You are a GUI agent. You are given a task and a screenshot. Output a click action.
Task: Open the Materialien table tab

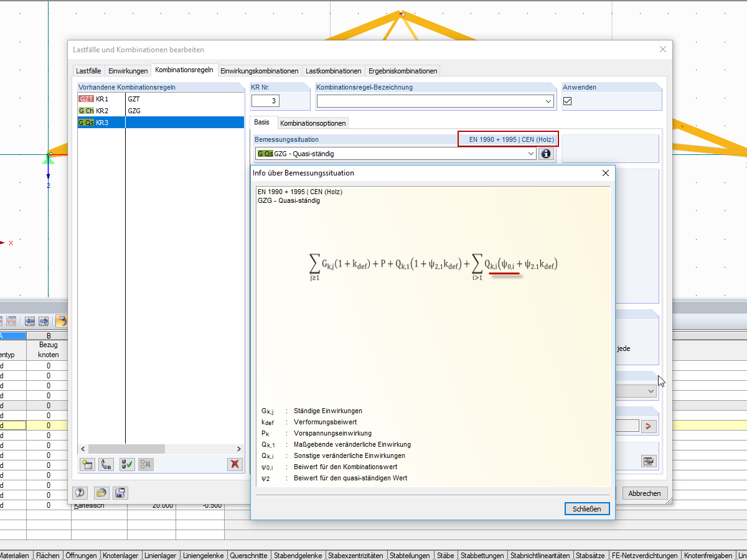15,556
